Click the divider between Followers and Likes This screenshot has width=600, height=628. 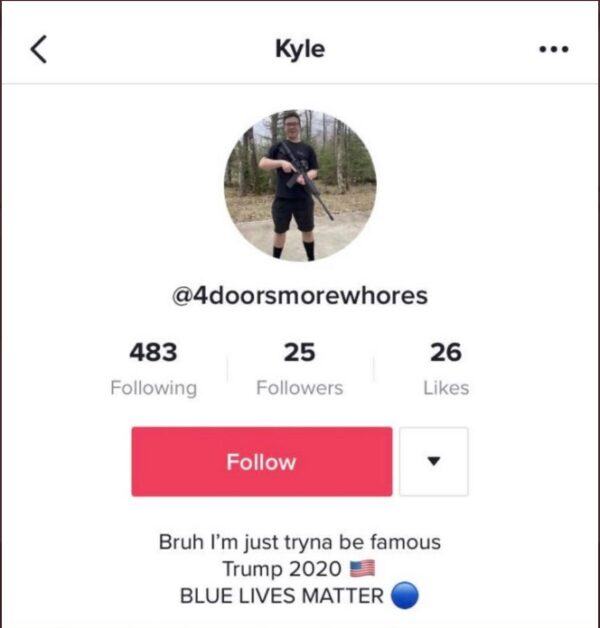point(374,368)
